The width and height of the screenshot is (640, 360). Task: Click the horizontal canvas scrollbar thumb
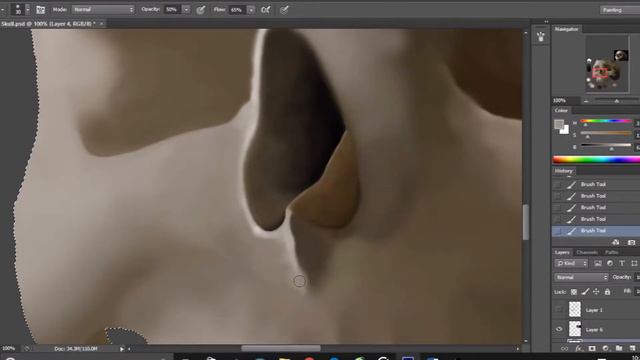(281, 349)
